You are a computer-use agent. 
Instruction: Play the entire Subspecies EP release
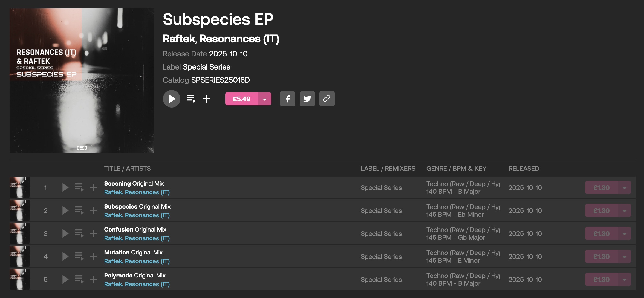click(x=172, y=99)
